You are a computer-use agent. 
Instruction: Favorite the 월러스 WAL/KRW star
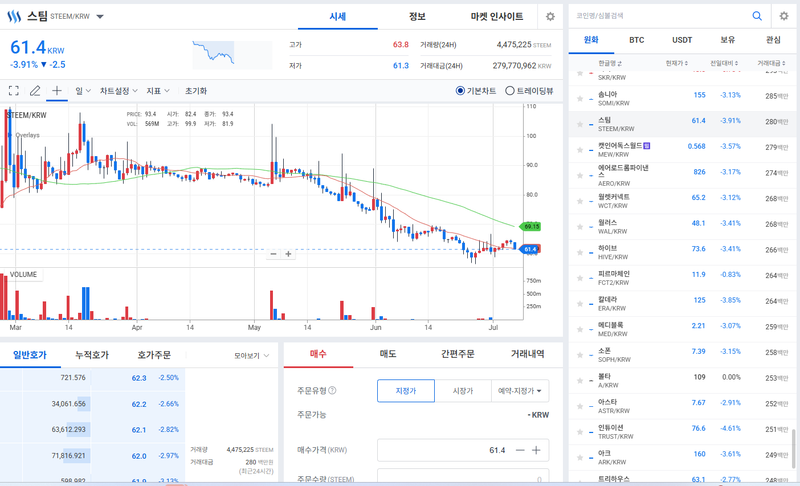pyautogui.click(x=580, y=226)
